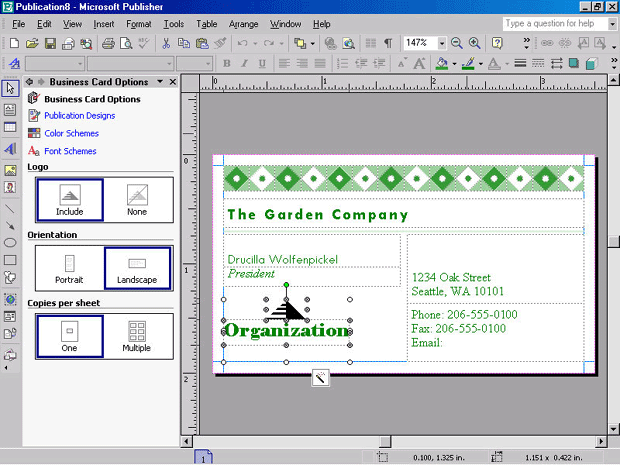Click the Fill Color paint bucket swatch
The image size is (620, 465).
pyautogui.click(x=442, y=63)
